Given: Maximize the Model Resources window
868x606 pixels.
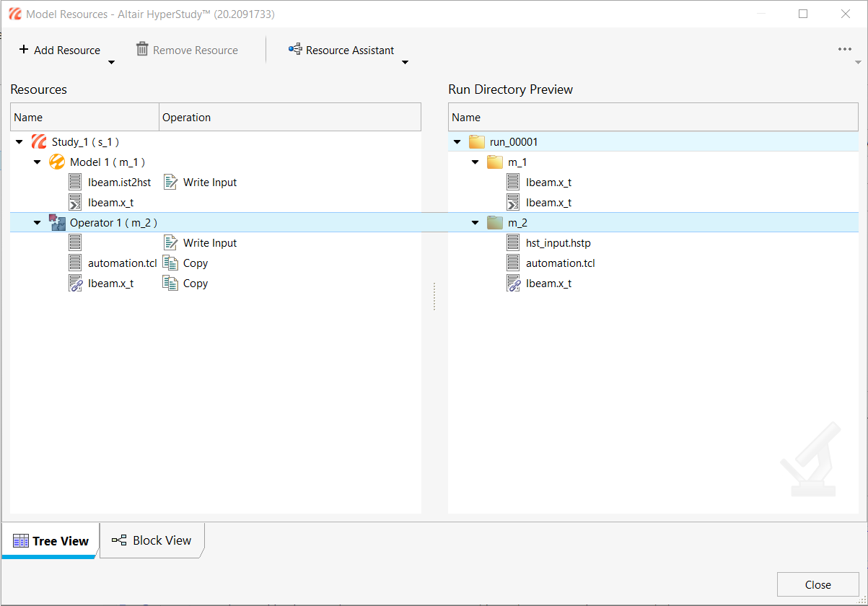Looking at the screenshot, I should 803,14.
